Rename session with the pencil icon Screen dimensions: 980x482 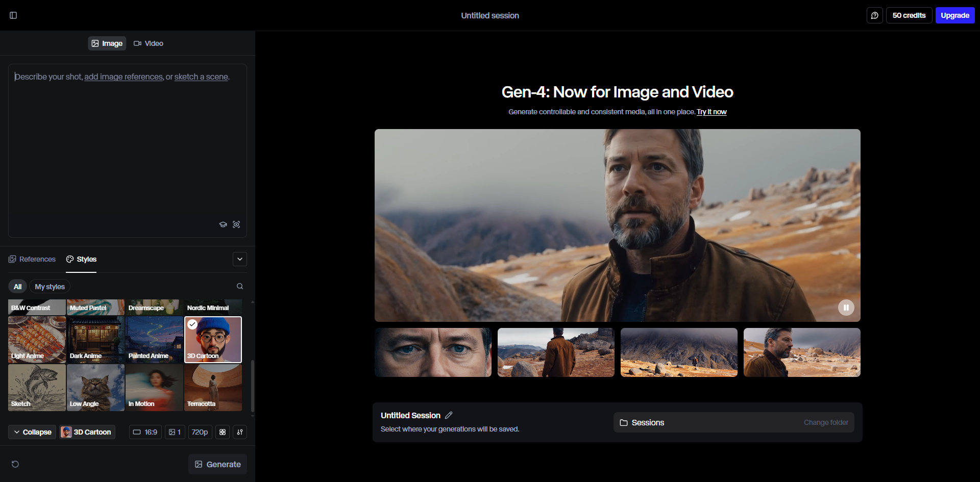pyautogui.click(x=449, y=415)
